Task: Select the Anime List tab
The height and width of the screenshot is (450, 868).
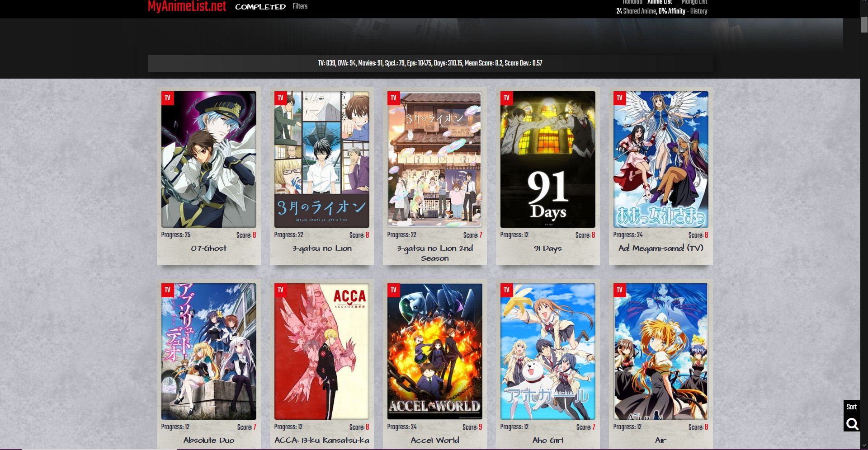Action: pyautogui.click(x=660, y=2)
